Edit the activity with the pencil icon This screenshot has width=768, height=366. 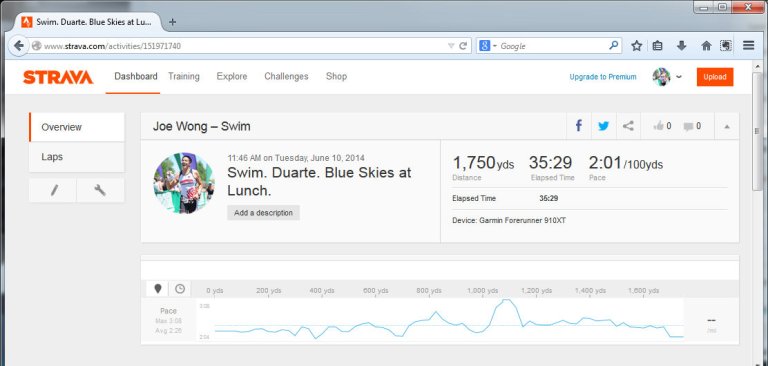53,190
